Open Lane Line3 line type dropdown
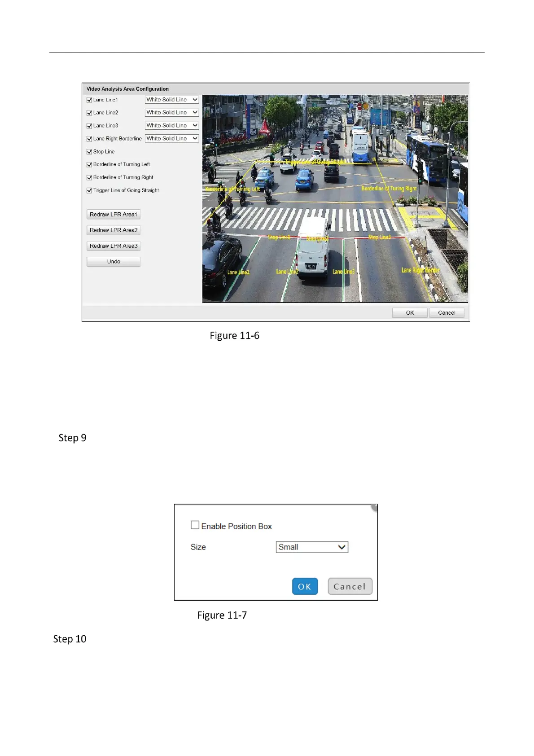The image size is (534, 756). (172, 125)
